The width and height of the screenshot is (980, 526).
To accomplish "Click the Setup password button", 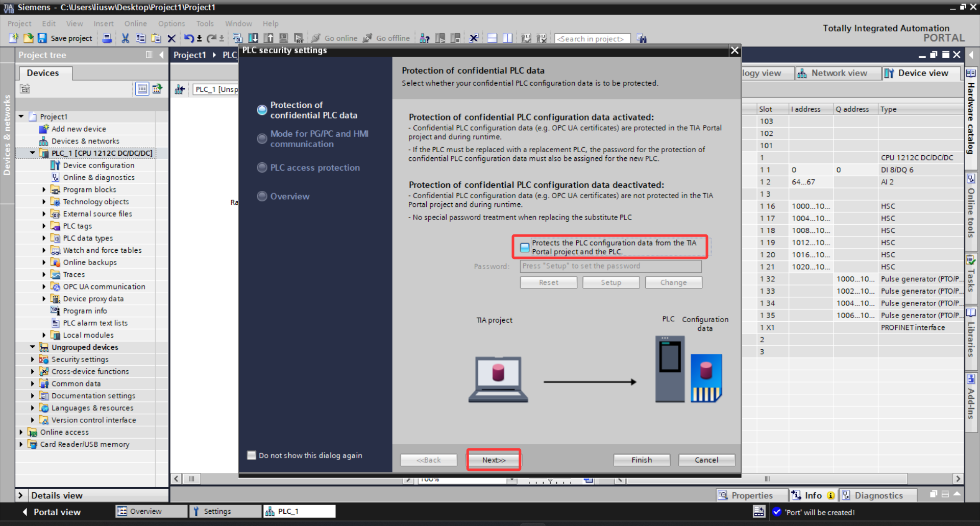I will (x=611, y=282).
